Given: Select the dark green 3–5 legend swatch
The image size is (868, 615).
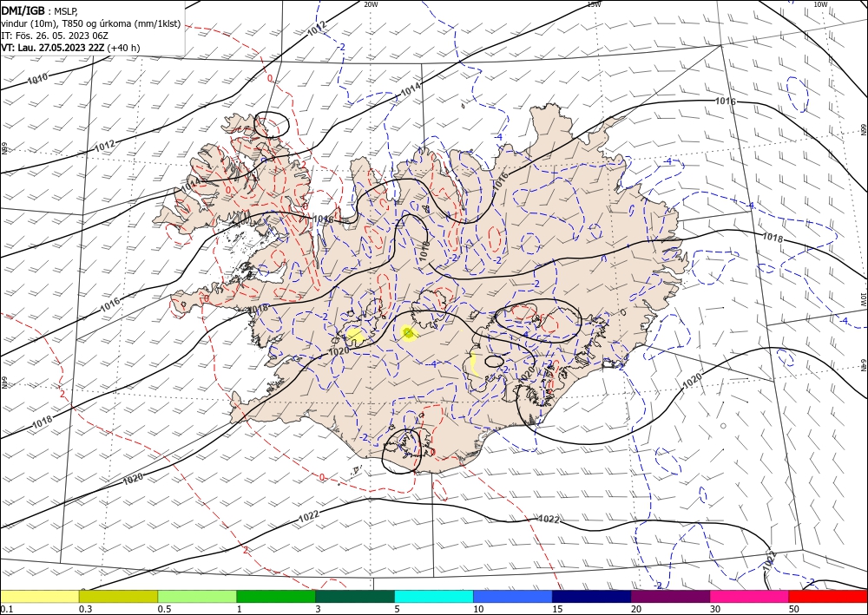Looking at the screenshot, I should click(355, 596).
